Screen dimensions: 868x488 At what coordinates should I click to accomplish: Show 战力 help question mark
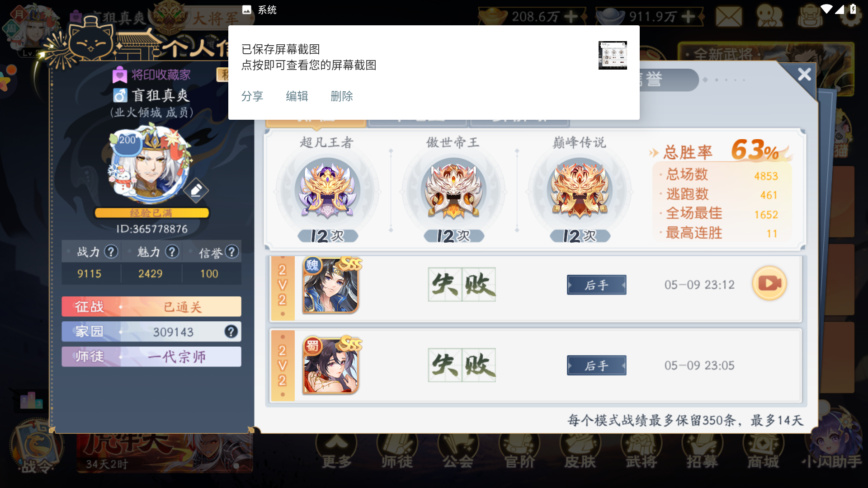(111, 252)
